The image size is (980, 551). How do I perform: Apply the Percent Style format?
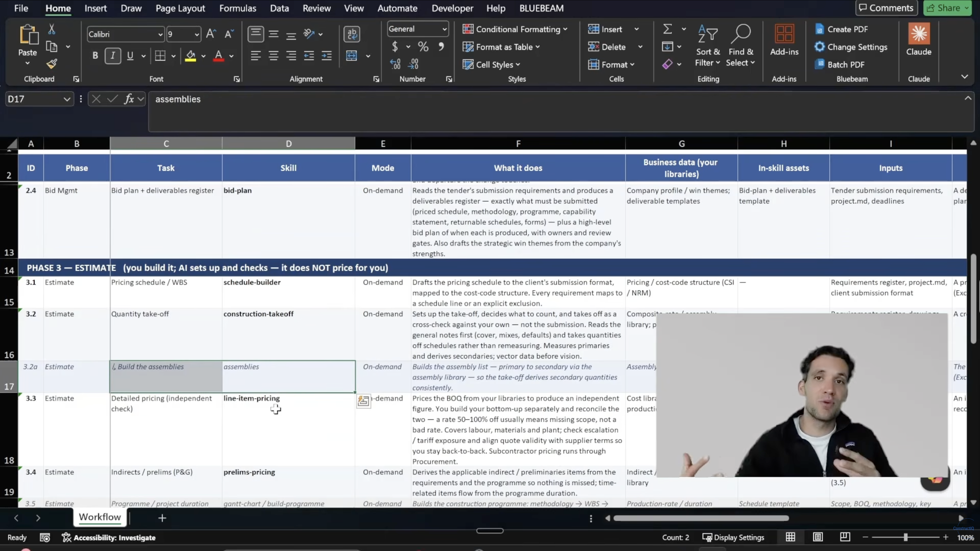coord(423,46)
